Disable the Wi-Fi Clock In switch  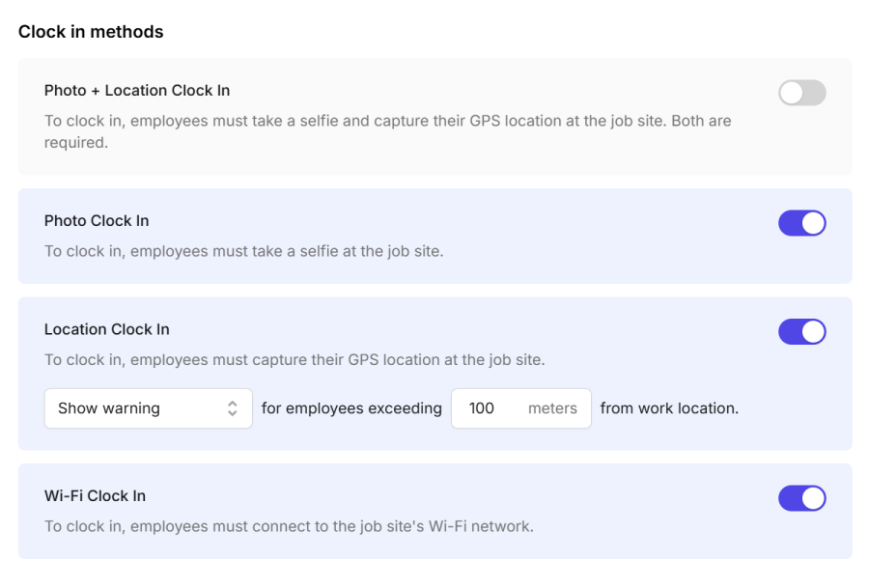point(801,498)
